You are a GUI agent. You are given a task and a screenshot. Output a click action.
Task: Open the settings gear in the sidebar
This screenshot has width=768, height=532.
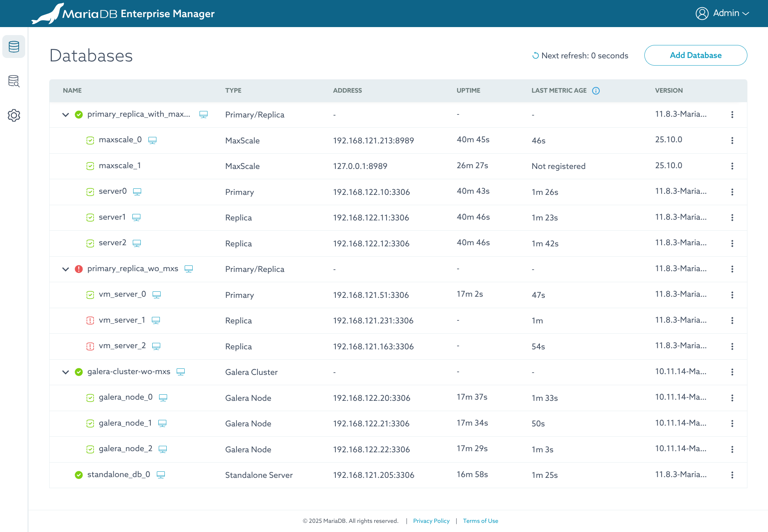click(14, 115)
